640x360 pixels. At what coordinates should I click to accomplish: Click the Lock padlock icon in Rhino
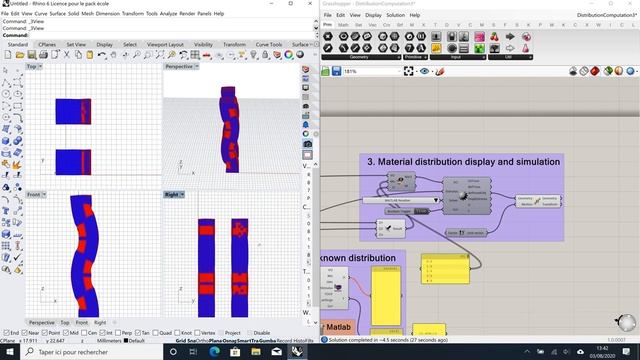click(265, 55)
